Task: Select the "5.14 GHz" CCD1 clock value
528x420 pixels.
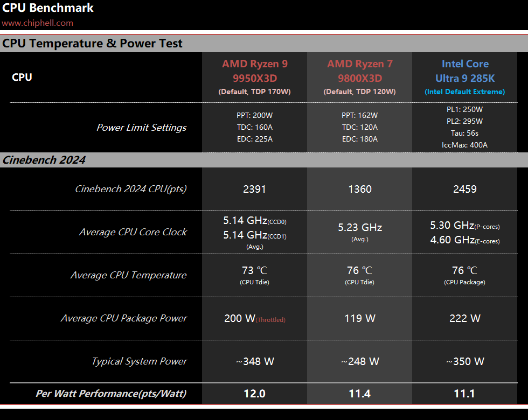Action: pyautogui.click(x=246, y=235)
